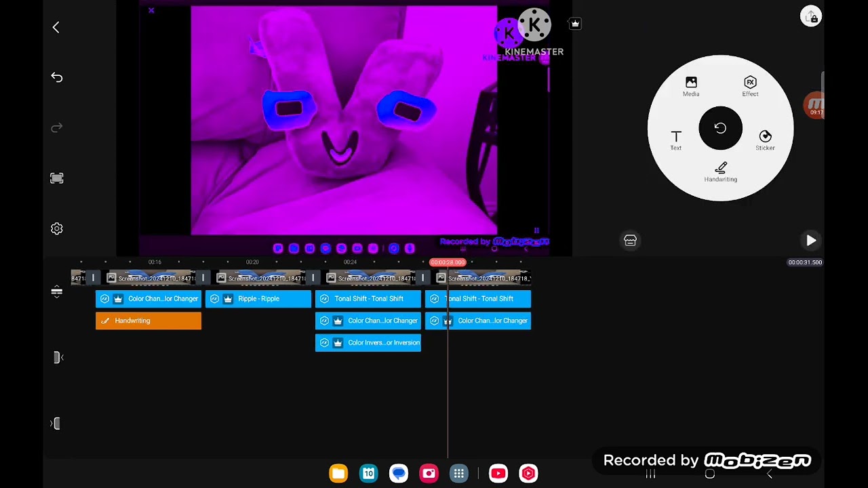Viewport: 868px width, 488px height.
Task: Add a Sticker layer
Action: (765, 140)
